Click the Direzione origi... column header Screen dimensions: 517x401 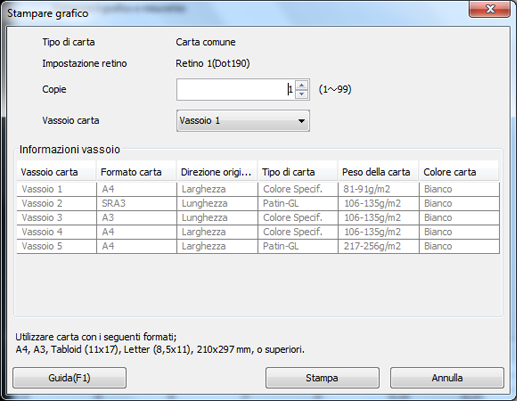point(217,172)
